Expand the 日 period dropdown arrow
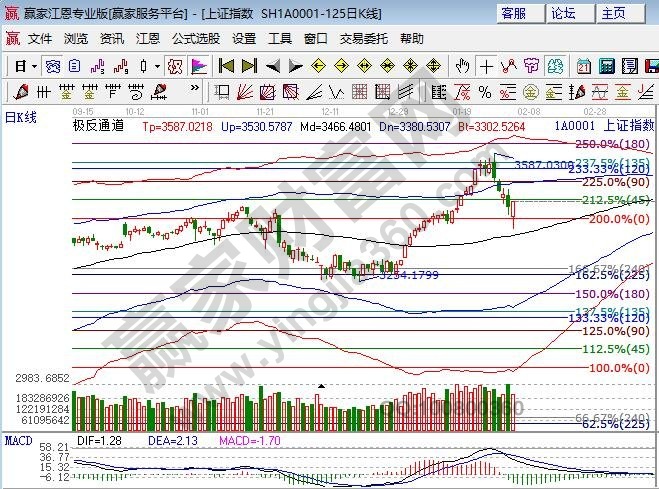The width and height of the screenshot is (659, 489). tap(33, 67)
